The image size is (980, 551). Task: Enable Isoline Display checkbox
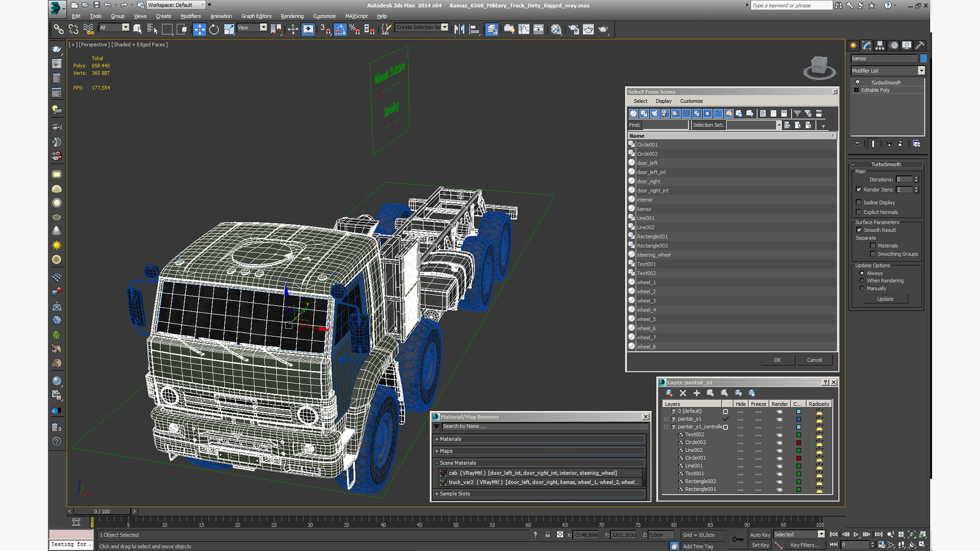859,203
